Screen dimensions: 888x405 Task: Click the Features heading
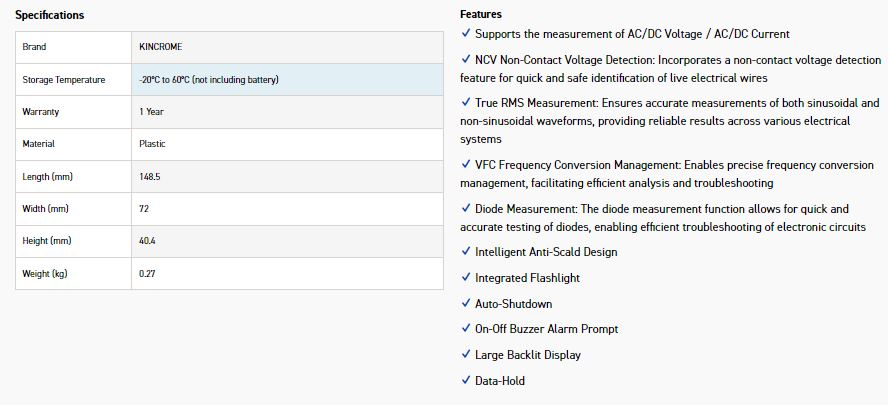point(481,15)
